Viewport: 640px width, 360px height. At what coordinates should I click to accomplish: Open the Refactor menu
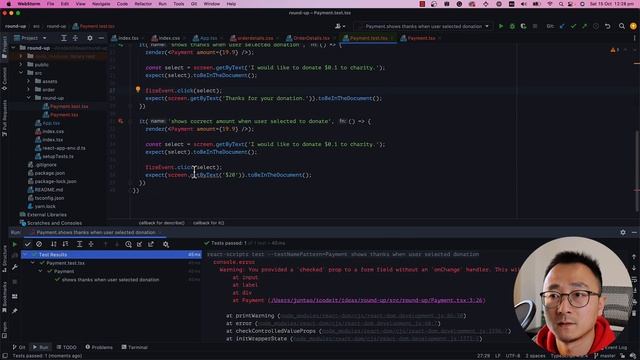[x=143, y=4]
